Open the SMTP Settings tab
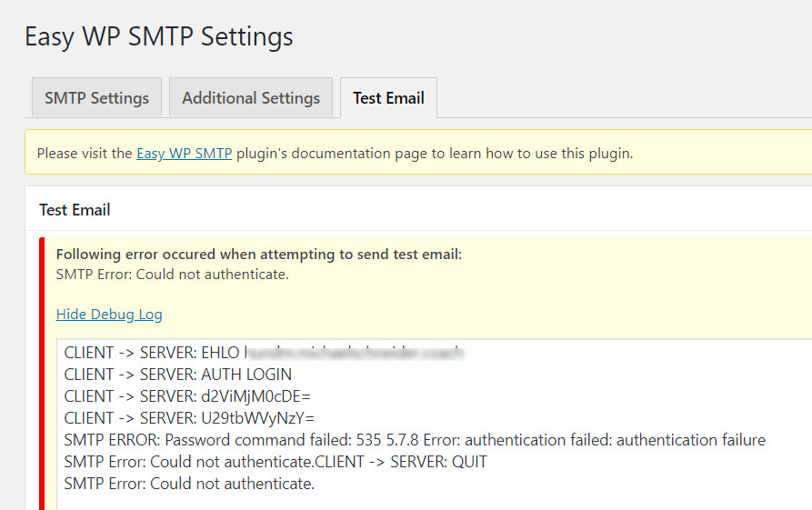The image size is (812, 510). pyautogui.click(x=96, y=97)
